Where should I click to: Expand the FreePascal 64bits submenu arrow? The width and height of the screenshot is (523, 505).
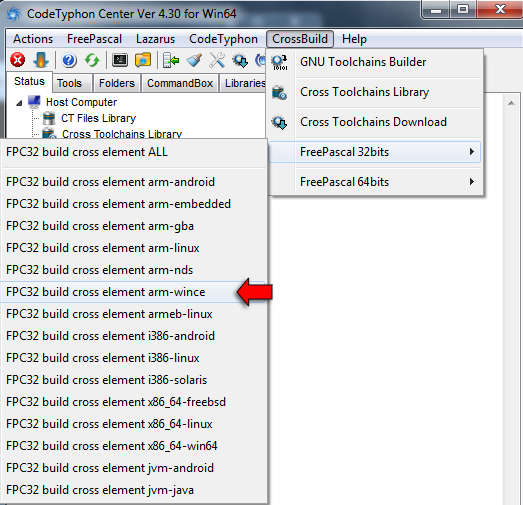coord(472,182)
